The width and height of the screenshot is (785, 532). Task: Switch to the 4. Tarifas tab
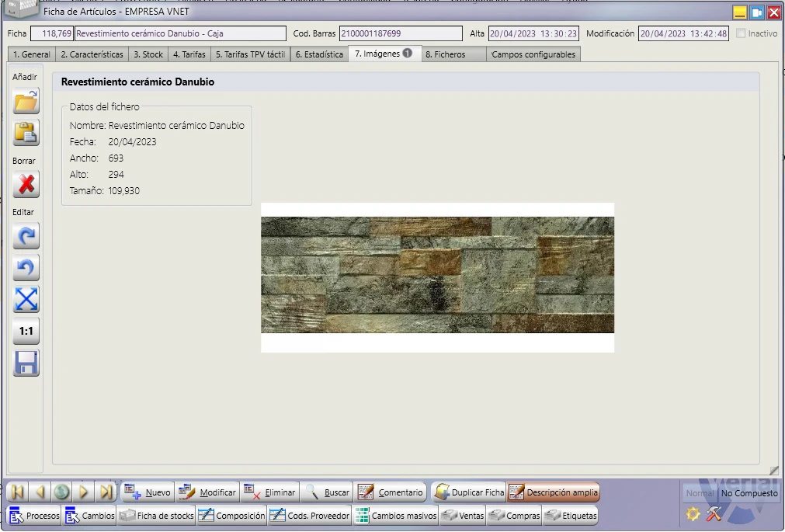[x=189, y=54]
